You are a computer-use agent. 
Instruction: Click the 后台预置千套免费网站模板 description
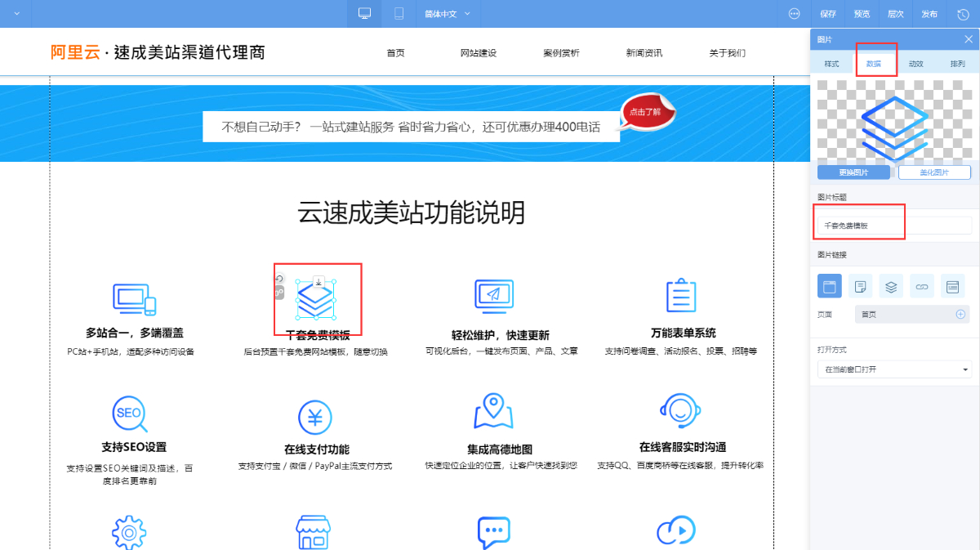pos(316,351)
